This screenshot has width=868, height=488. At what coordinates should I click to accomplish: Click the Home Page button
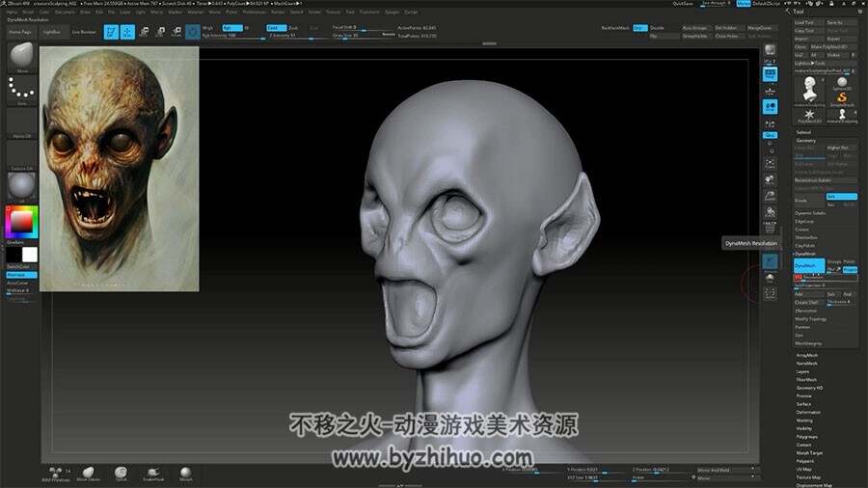coord(20,32)
